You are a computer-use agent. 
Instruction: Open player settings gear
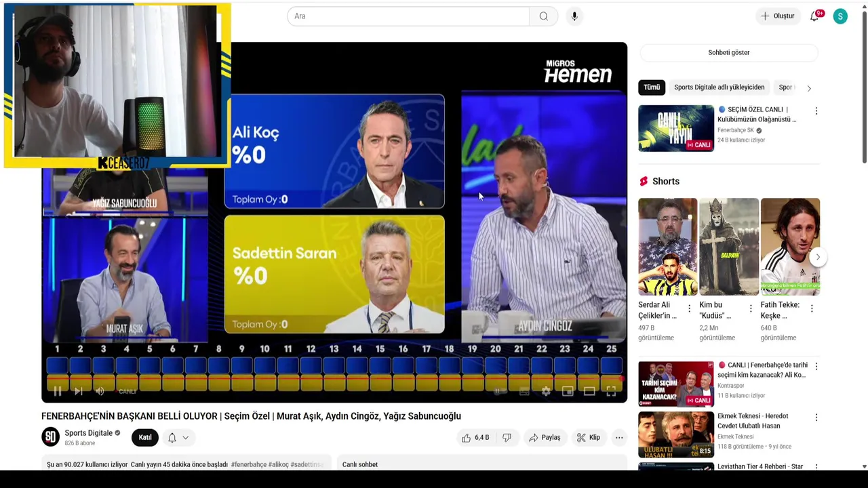[546, 391]
